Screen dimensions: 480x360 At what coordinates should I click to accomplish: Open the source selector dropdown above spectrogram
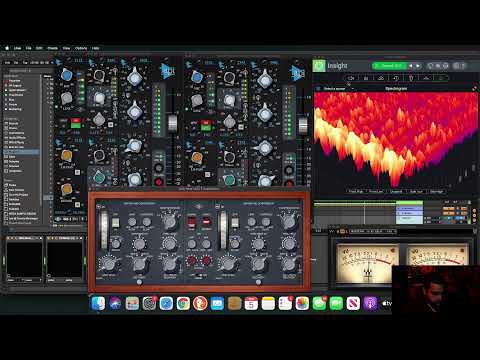pyautogui.click(x=334, y=89)
